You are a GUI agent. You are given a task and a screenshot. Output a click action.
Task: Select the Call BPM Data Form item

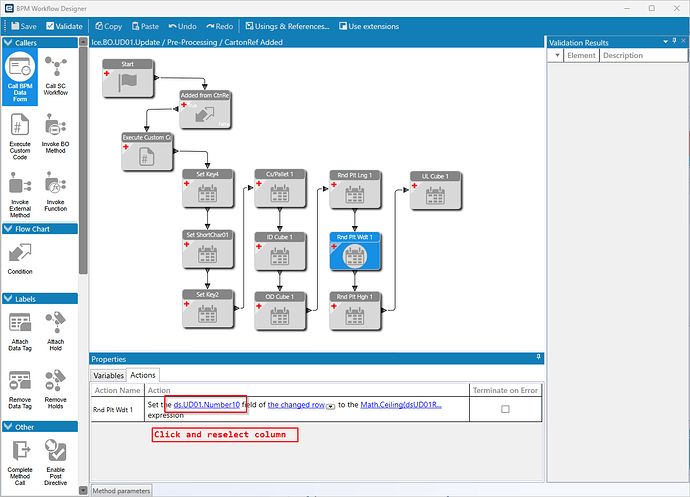coord(20,77)
